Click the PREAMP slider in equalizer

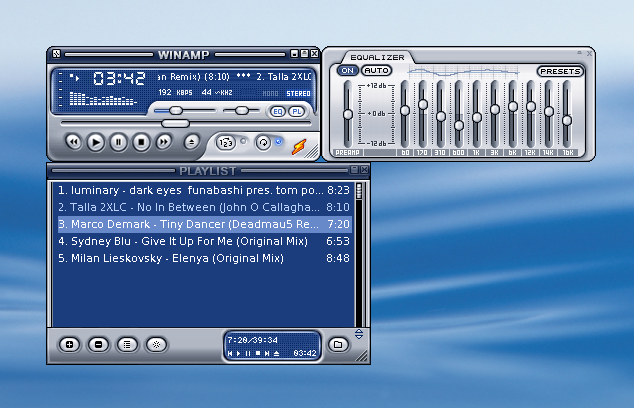coord(348,114)
